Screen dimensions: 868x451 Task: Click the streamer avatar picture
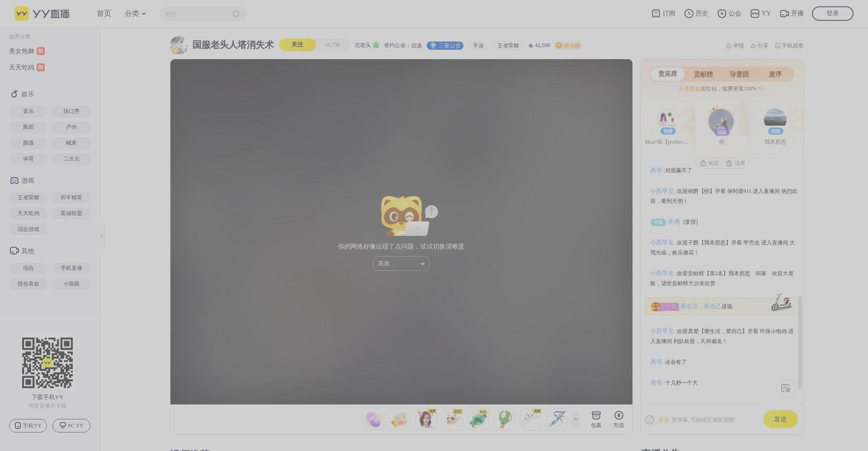[179, 45]
